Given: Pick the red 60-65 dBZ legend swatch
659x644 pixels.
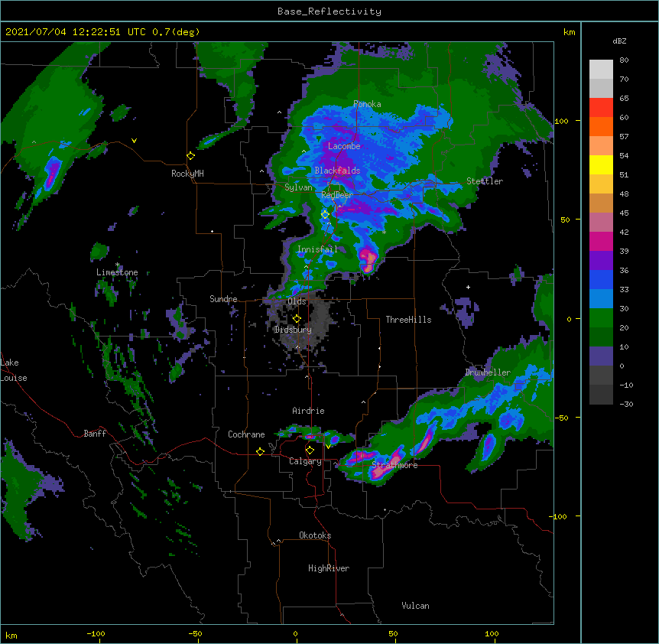Looking at the screenshot, I should 601,108.
